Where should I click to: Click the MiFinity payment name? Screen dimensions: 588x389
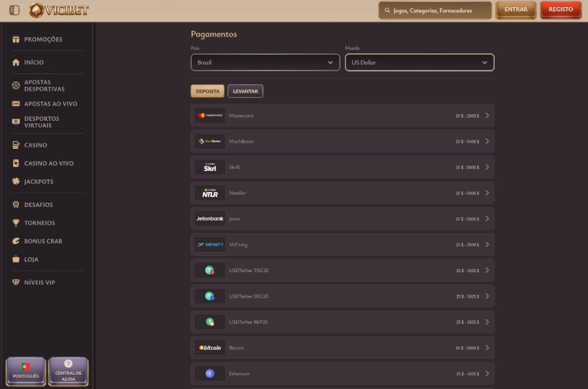(238, 245)
